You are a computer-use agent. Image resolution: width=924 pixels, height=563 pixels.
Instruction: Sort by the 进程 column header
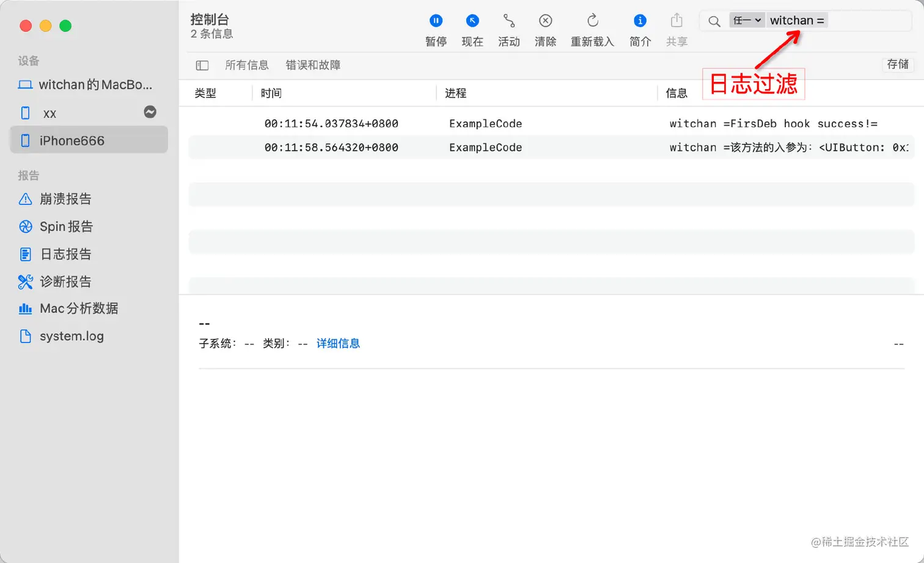click(x=456, y=93)
